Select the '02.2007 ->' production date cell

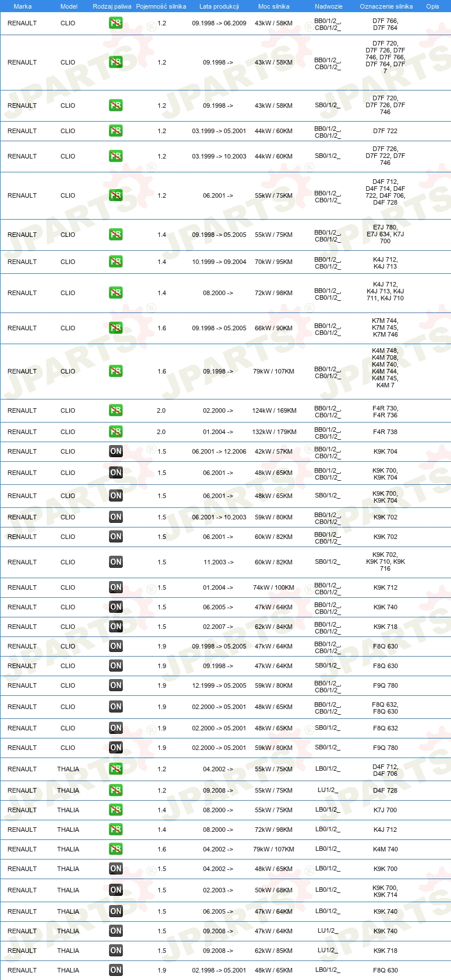click(218, 627)
